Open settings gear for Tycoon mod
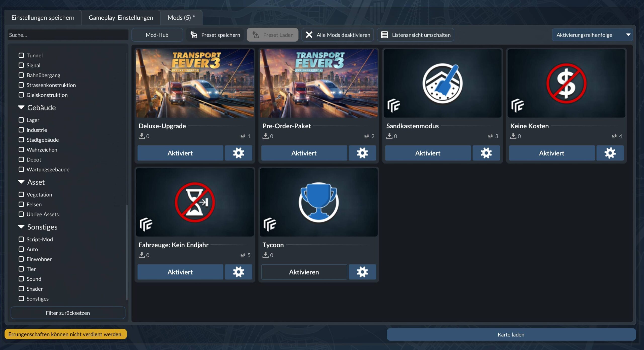This screenshot has height=350, width=644. pos(362,272)
